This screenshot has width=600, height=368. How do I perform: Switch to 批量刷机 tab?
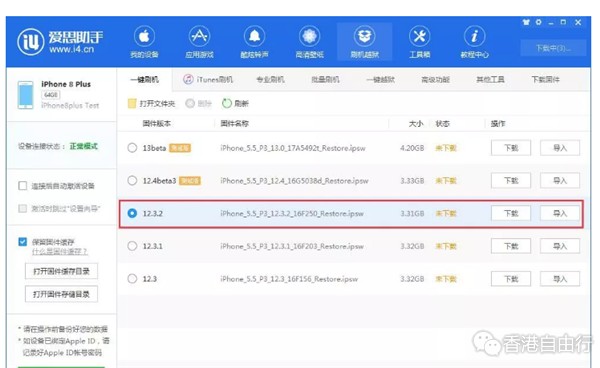pos(325,80)
